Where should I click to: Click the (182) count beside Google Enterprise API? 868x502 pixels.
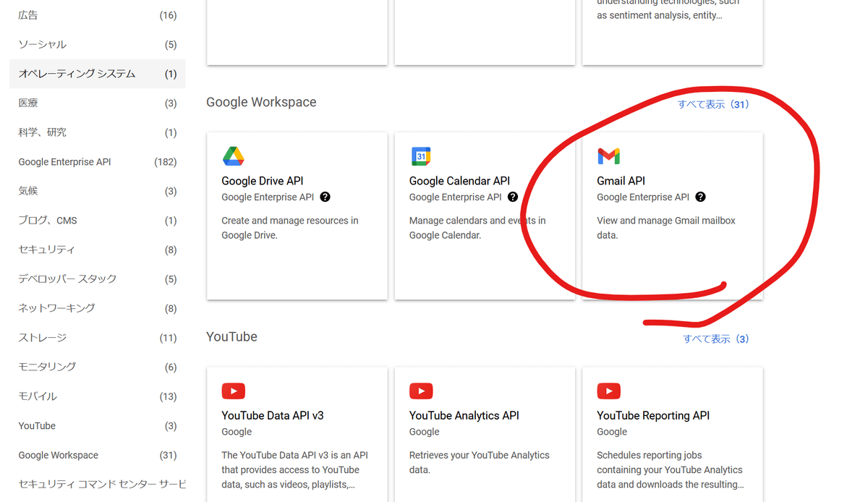click(x=166, y=162)
